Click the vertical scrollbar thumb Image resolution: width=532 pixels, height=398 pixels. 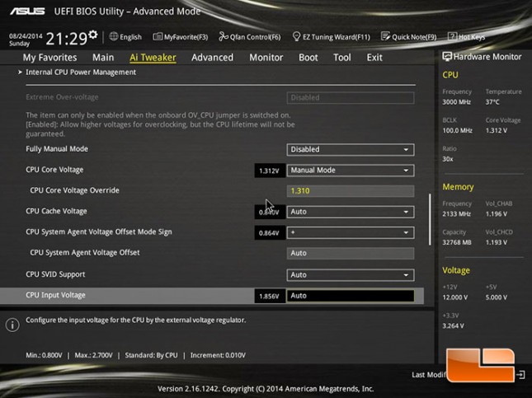430,219
